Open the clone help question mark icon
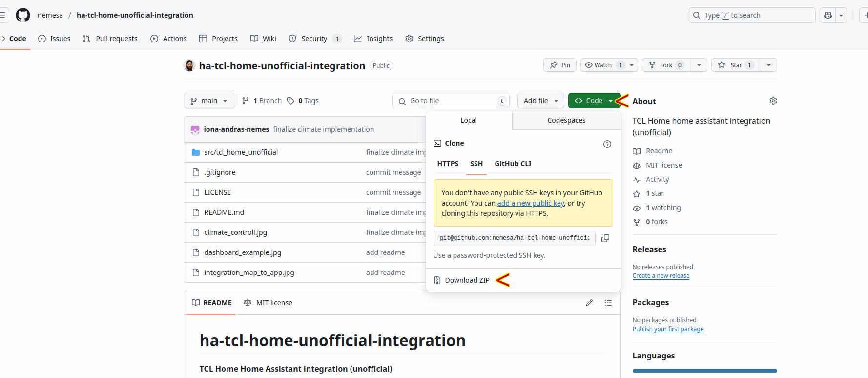 (607, 144)
